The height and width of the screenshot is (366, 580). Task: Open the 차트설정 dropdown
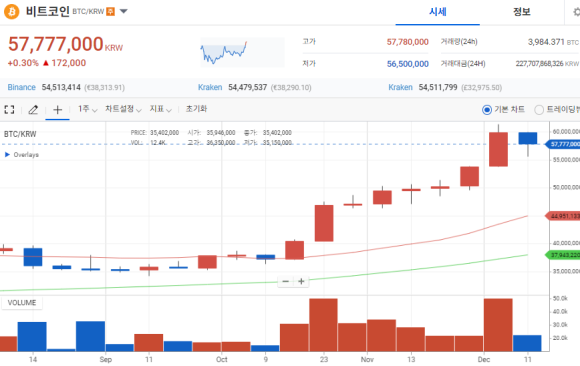pyautogui.click(x=123, y=109)
